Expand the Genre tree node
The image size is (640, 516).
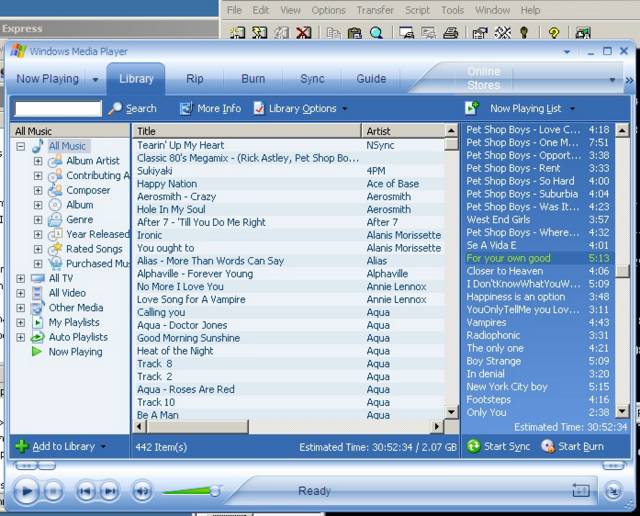(x=38, y=220)
